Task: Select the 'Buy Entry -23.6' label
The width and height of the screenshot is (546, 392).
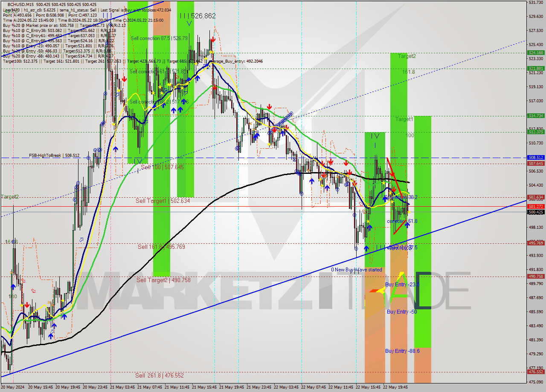Action: pos(402,284)
